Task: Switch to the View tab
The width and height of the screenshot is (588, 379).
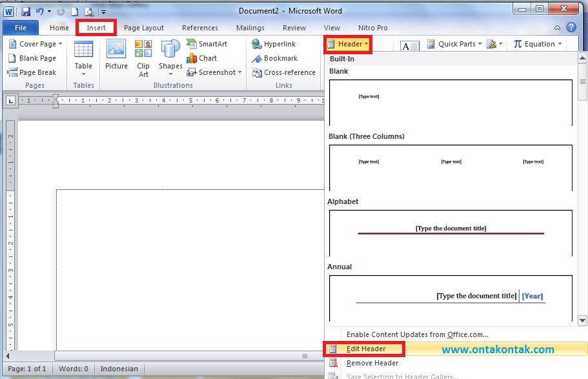Action: [332, 28]
